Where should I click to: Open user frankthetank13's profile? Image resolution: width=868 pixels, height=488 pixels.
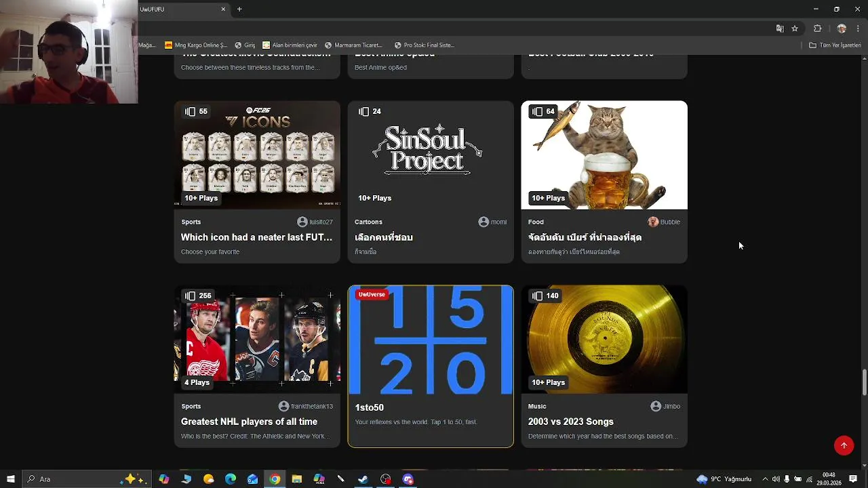click(x=306, y=406)
